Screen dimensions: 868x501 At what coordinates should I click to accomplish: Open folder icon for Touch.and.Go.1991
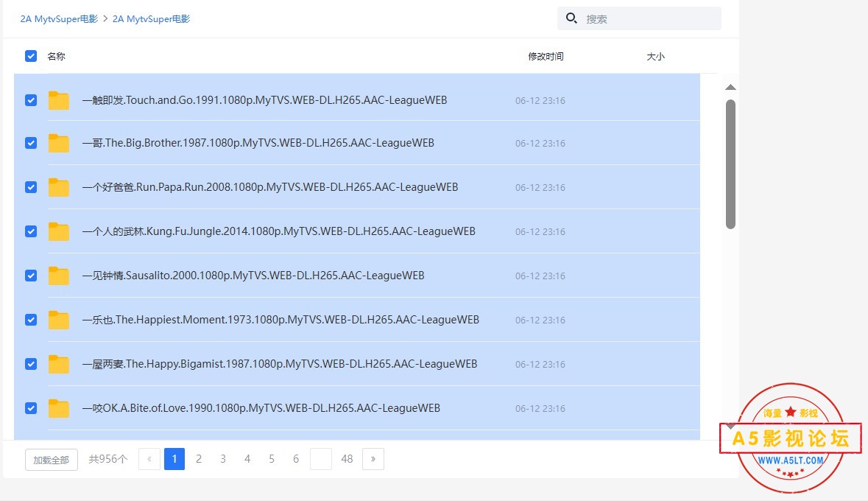pos(59,100)
